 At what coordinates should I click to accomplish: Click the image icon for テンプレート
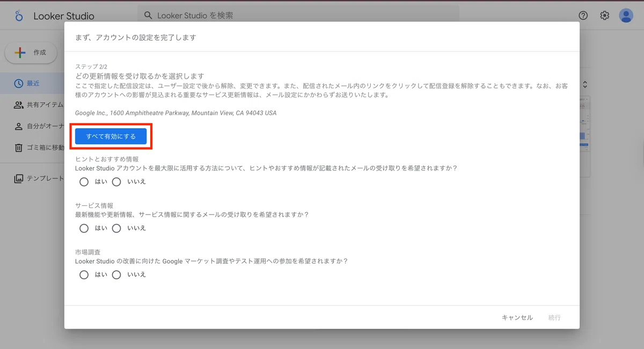19,179
